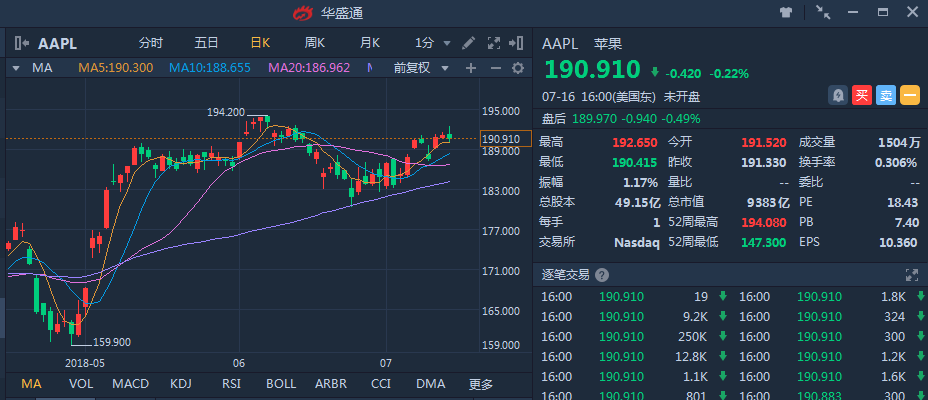The image size is (928, 400).
Task: Click the big 190.910 price quote
Action: coord(592,70)
